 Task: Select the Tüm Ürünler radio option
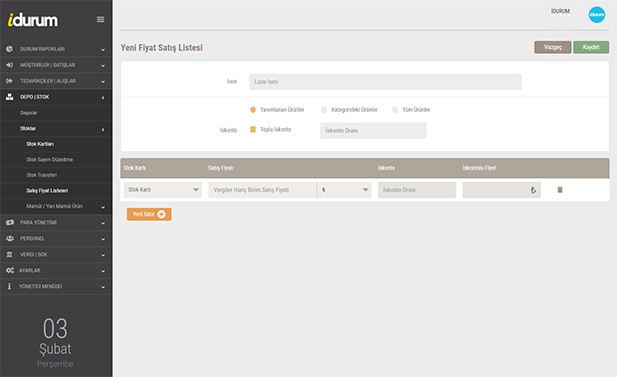395,110
